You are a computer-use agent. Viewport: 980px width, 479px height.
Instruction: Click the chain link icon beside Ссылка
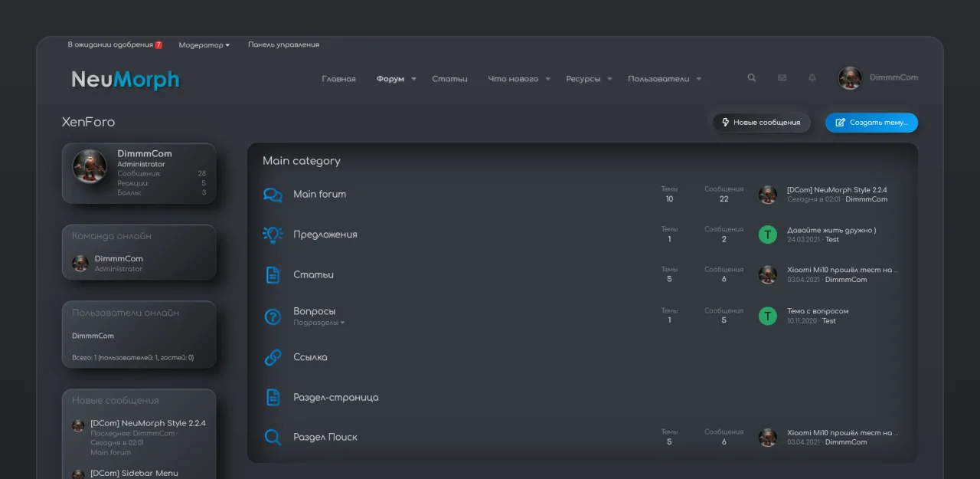point(273,357)
